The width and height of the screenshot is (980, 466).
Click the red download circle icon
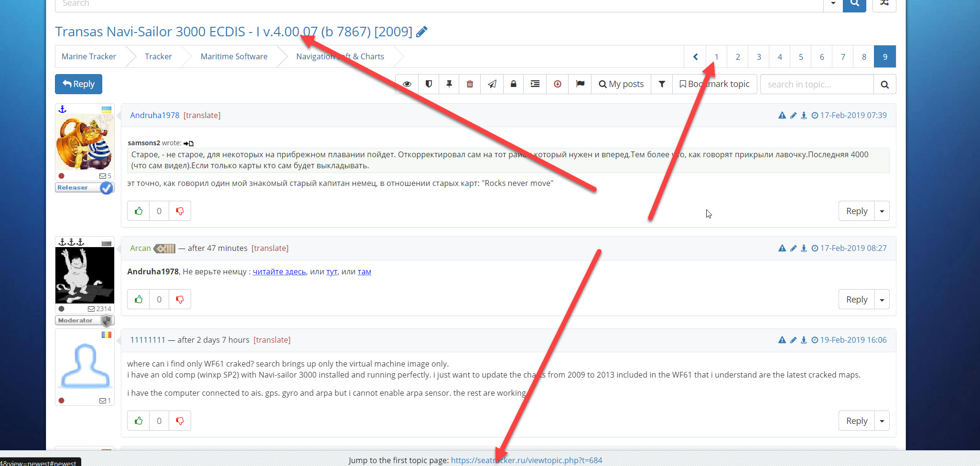pyautogui.click(x=557, y=84)
